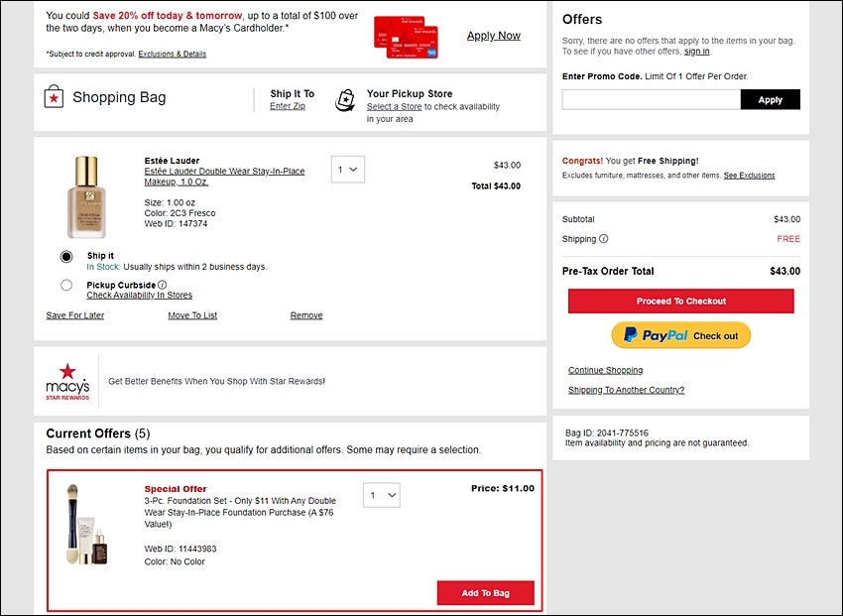Click Proceed To Checkout
The height and width of the screenshot is (616, 843).
681,301
